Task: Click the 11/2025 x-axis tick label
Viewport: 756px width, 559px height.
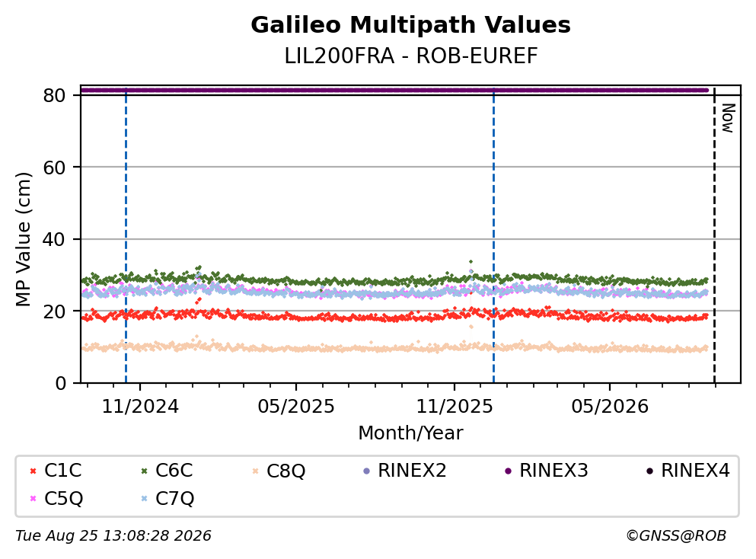Action: pyautogui.click(x=455, y=407)
